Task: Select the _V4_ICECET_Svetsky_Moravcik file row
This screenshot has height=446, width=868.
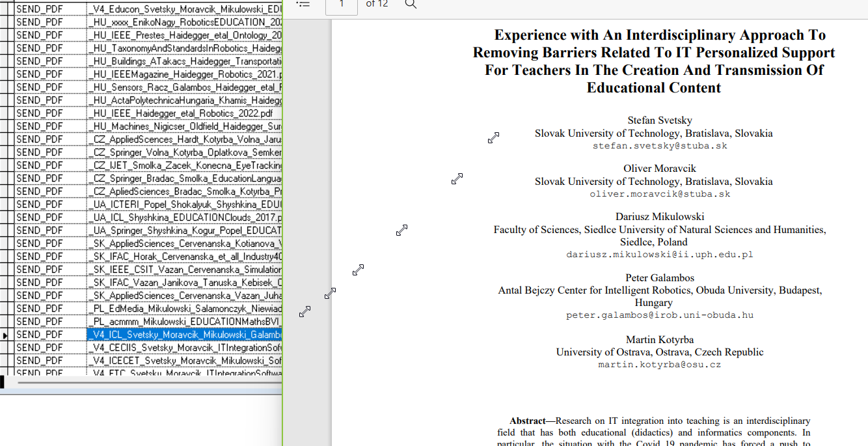Action: click(184, 361)
